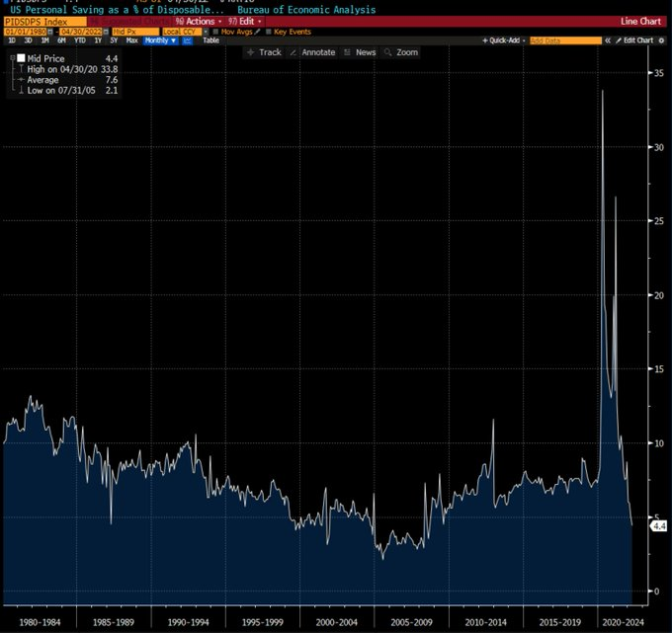Click the 1980-1984 x-axis label
The image size is (672, 633).
pos(40,622)
